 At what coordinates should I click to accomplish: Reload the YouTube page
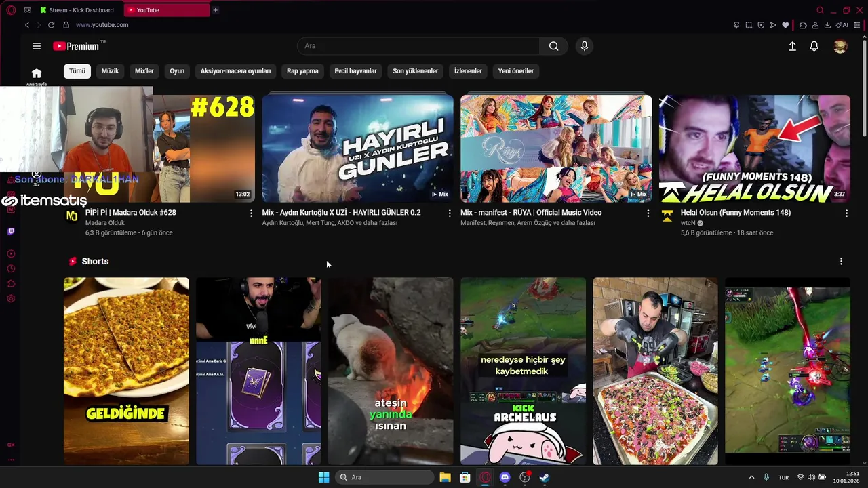click(51, 25)
